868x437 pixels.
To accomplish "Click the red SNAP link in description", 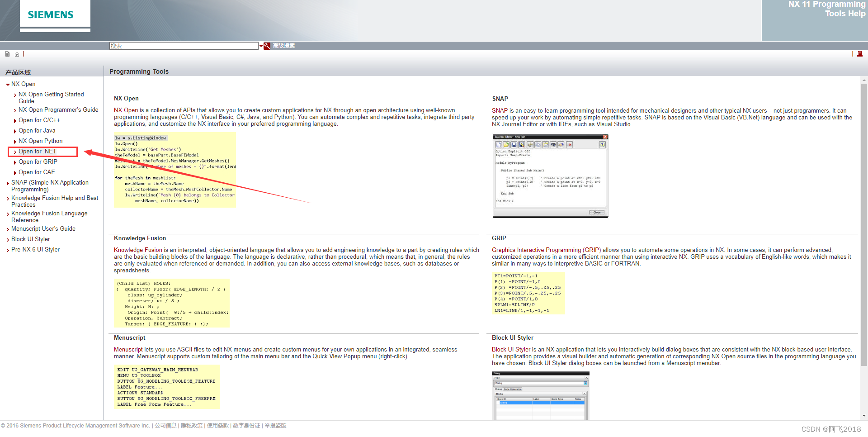I will [x=500, y=111].
